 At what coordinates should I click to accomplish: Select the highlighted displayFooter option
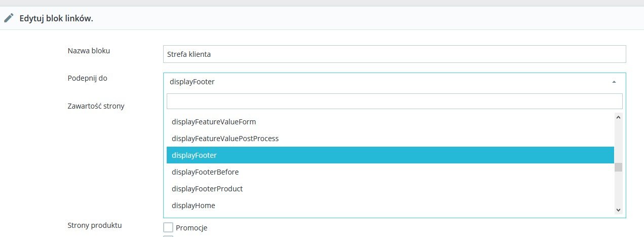tap(195, 155)
